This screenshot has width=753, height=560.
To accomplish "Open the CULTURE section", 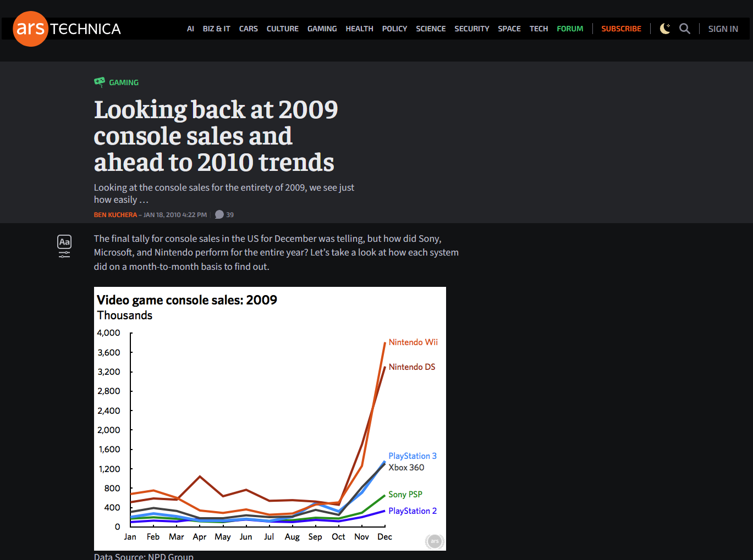I will 283,29.
